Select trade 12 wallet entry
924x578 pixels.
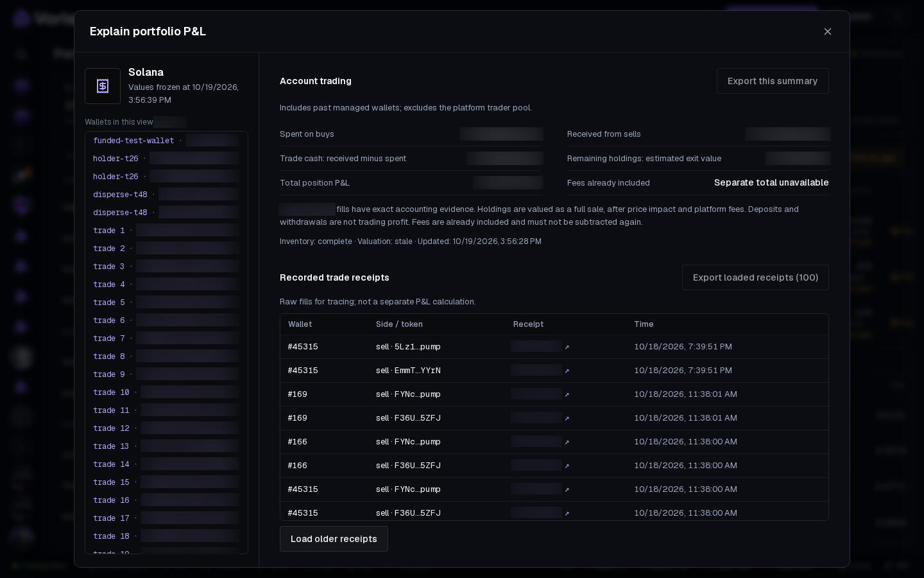tap(166, 428)
